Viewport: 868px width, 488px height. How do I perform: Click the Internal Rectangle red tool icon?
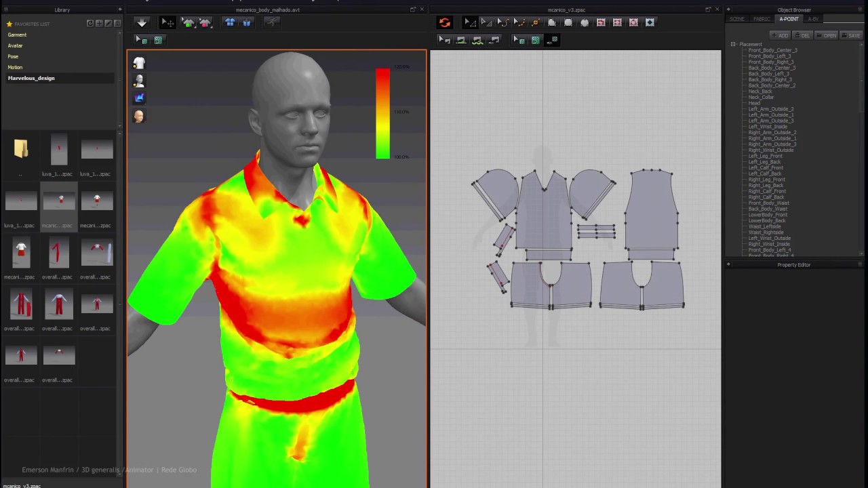pyautogui.click(x=617, y=22)
